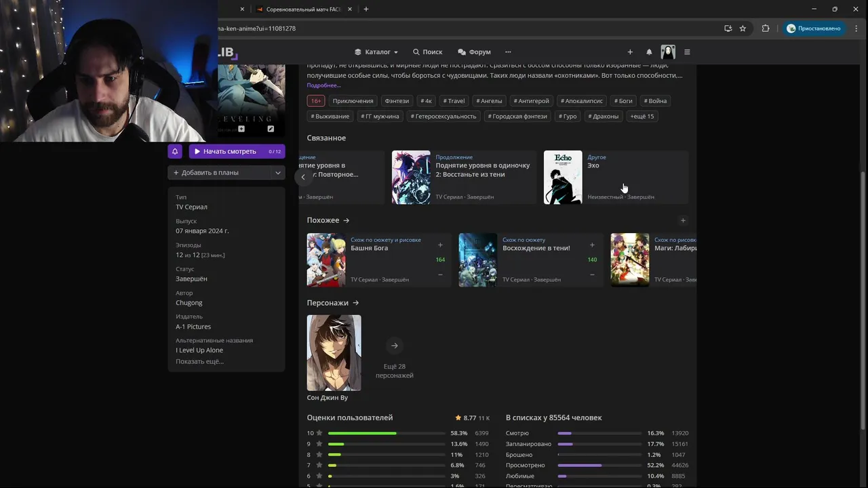Image resolution: width=868 pixels, height=488 pixels.
Task: Select the # Апокалипсис tag
Action: (x=582, y=101)
